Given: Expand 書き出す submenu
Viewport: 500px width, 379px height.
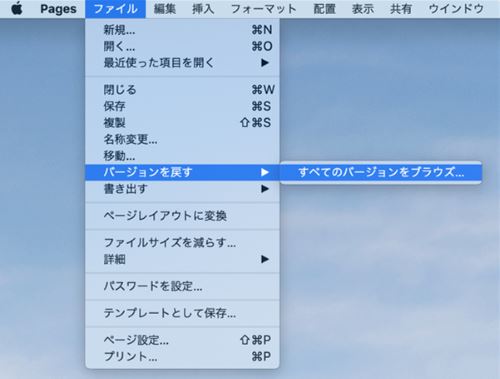Looking at the screenshot, I should coord(182,189).
